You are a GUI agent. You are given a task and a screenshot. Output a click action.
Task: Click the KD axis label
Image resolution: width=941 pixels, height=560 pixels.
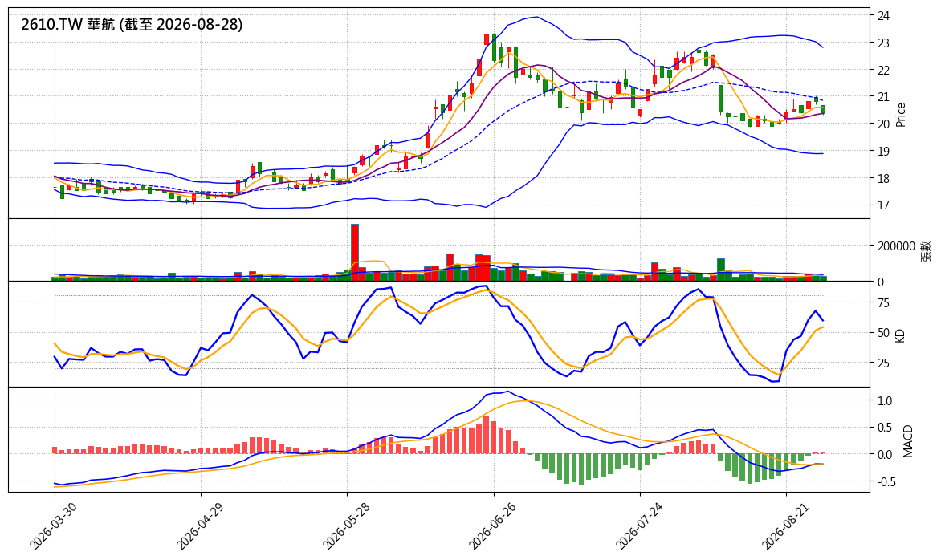pos(899,335)
